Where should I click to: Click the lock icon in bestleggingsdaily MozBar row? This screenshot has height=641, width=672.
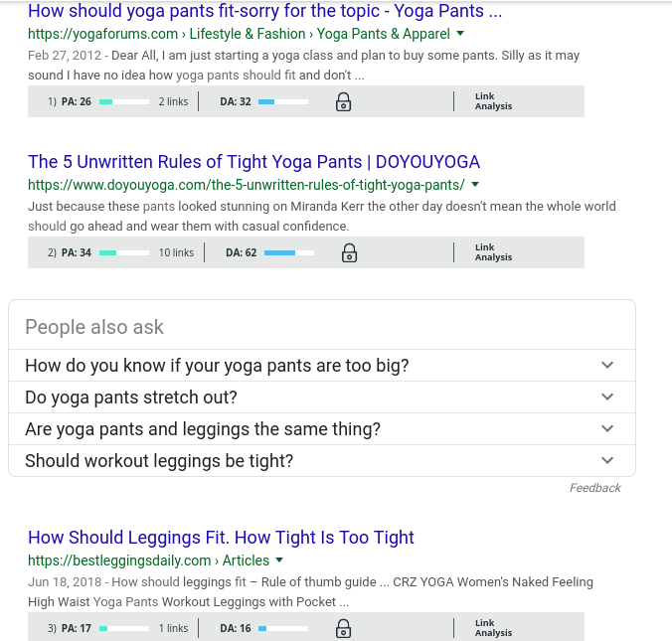[x=343, y=628]
